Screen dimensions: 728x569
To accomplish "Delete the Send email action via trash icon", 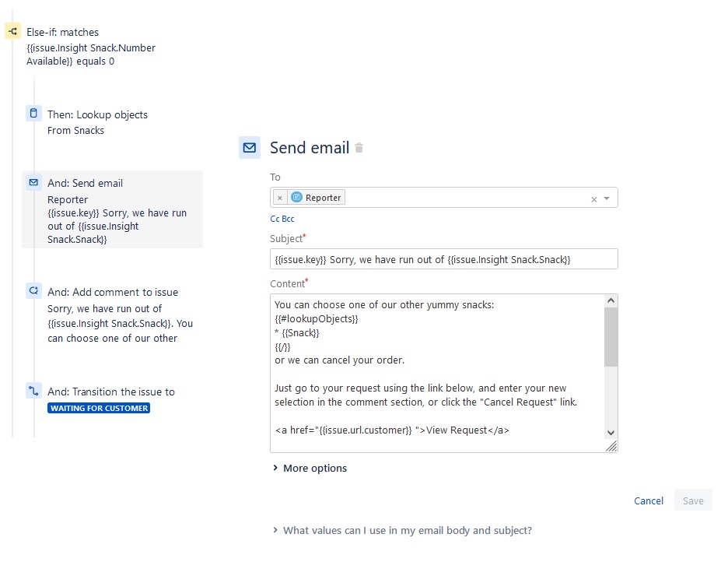I will [x=358, y=148].
